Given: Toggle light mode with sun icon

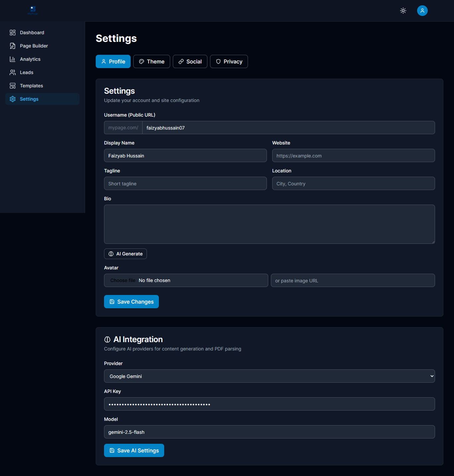Looking at the screenshot, I should click(x=403, y=11).
